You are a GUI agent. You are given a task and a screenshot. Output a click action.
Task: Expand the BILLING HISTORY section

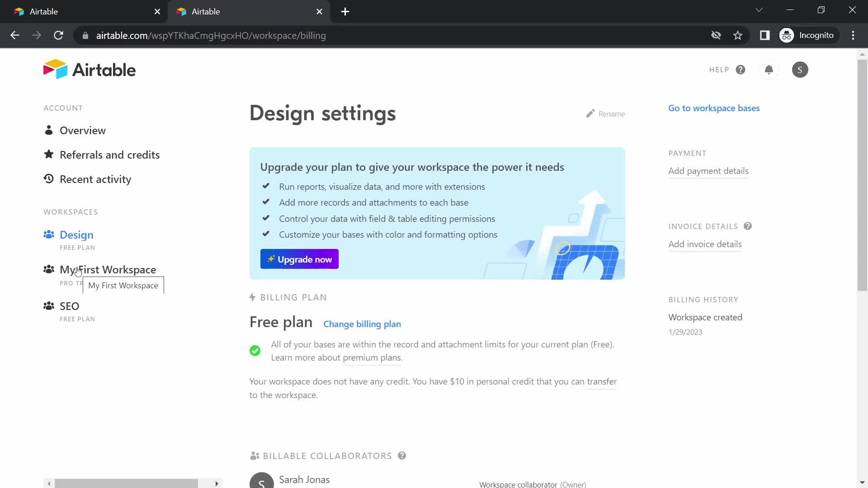(x=704, y=299)
